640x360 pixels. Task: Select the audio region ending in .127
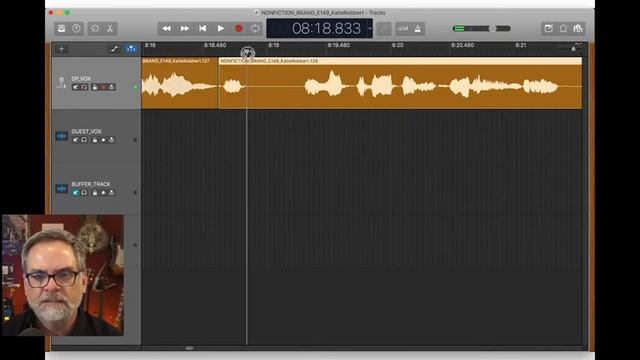180,83
